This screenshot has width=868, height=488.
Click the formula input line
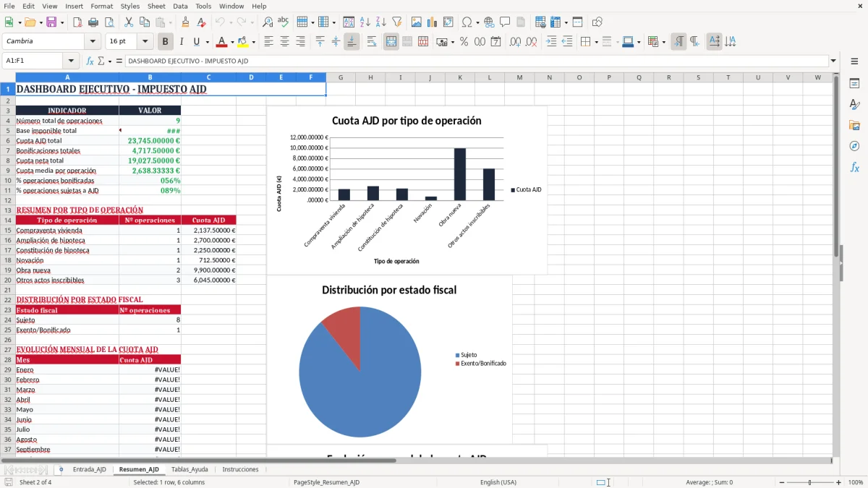pos(476,61)
